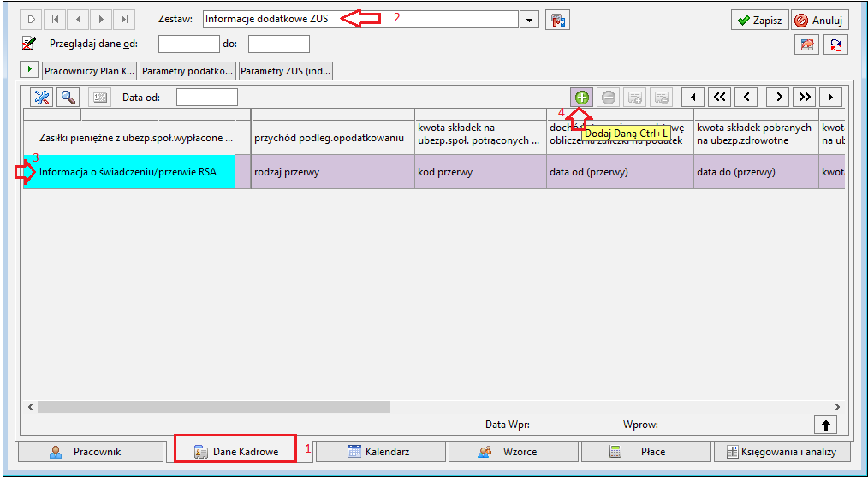Click the Data od input field
This screenshot has width=868, height=481.
point(207,98)
